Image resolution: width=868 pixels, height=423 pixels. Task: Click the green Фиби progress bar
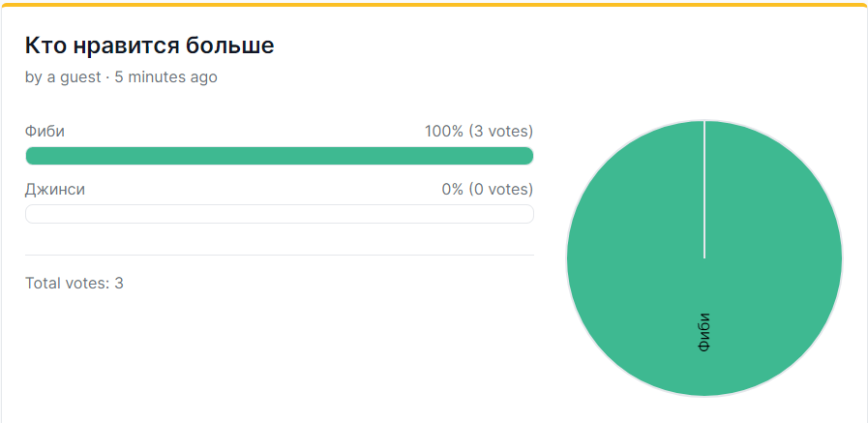(280, 156)
